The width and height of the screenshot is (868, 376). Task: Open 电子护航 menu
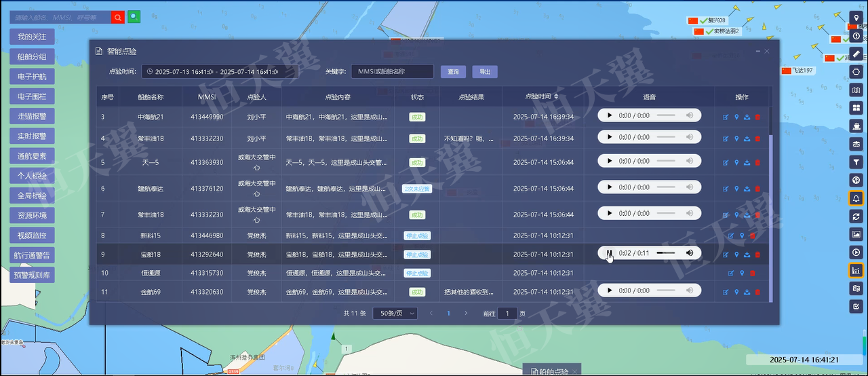32,77
